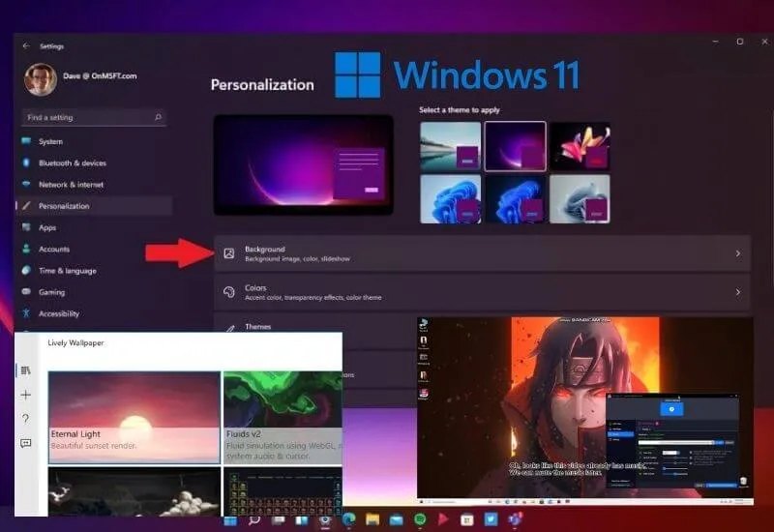Open the Twitter app on the taskbar

point(491,519)
